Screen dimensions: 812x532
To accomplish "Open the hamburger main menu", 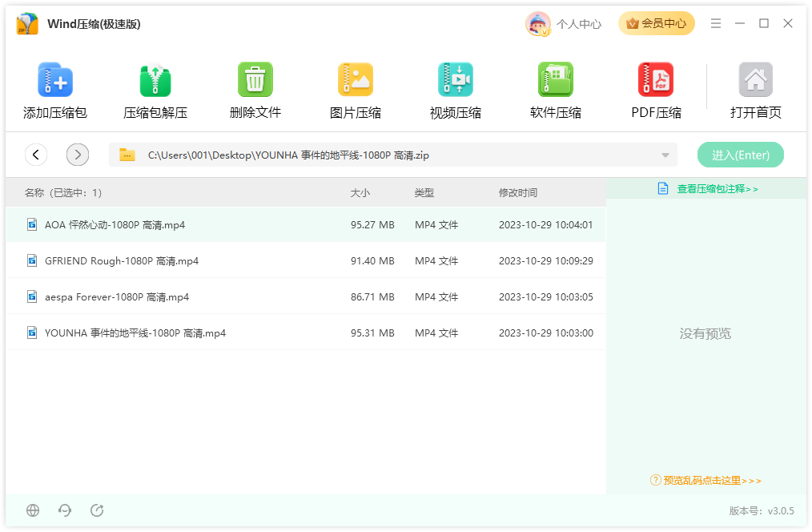I will coord(716,23).
